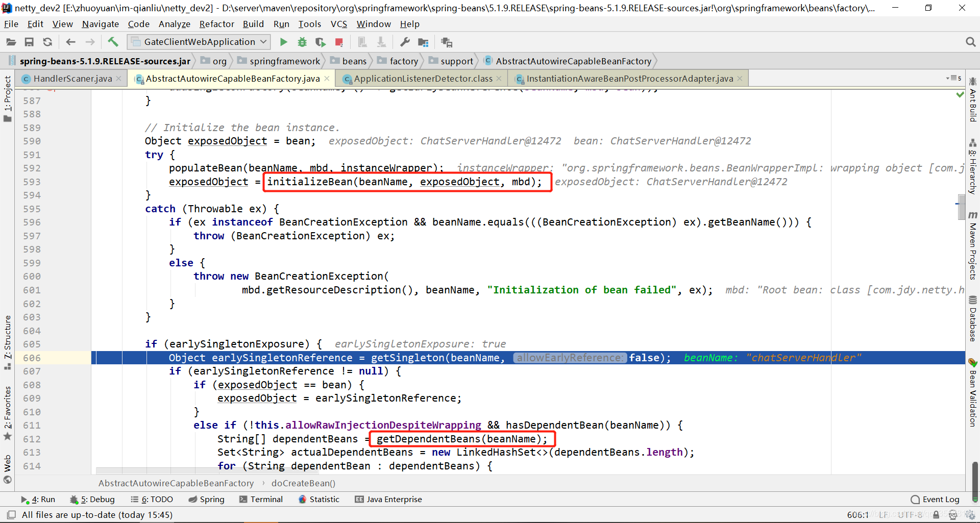This screenshot has height=523, width=980.
Task: Open the Run tool window
Action: [x=38, y=500]
